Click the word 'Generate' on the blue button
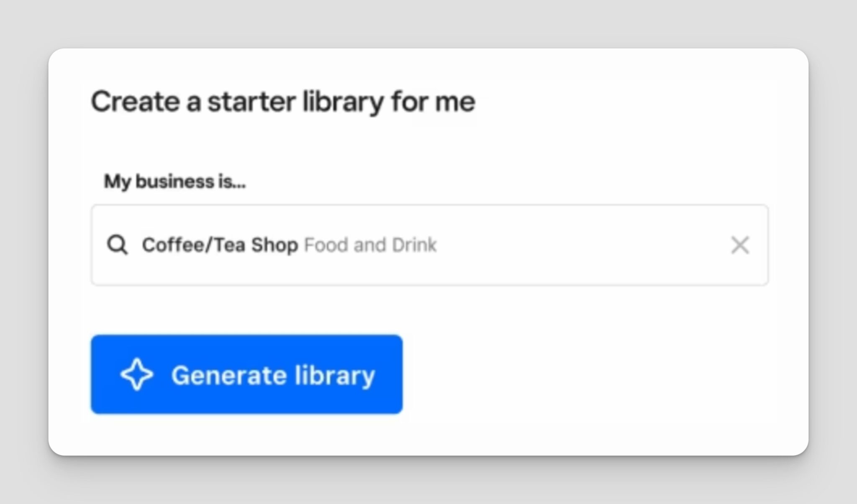The image size is (857, 504). [x=229, y=375]
